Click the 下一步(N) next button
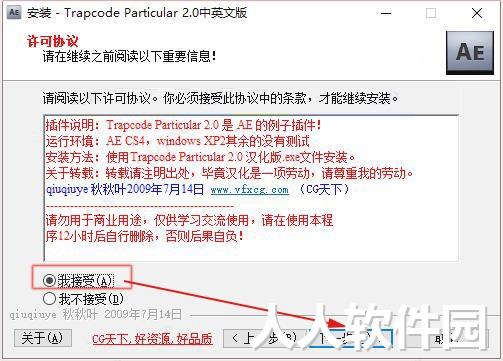The width and height of the screenshot is (503, 361). (x=350, y=338)
